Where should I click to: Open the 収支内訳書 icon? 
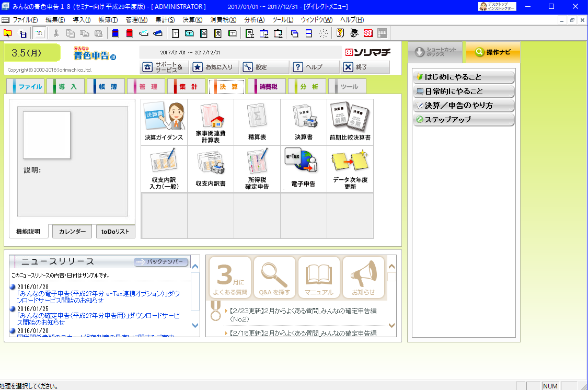(x=211, y=169)
